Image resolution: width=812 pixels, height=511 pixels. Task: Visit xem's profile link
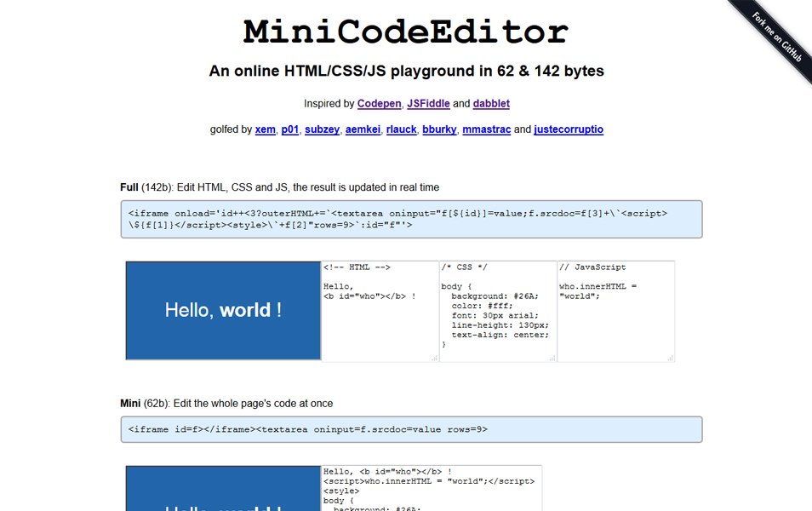[x=266, y=129]
